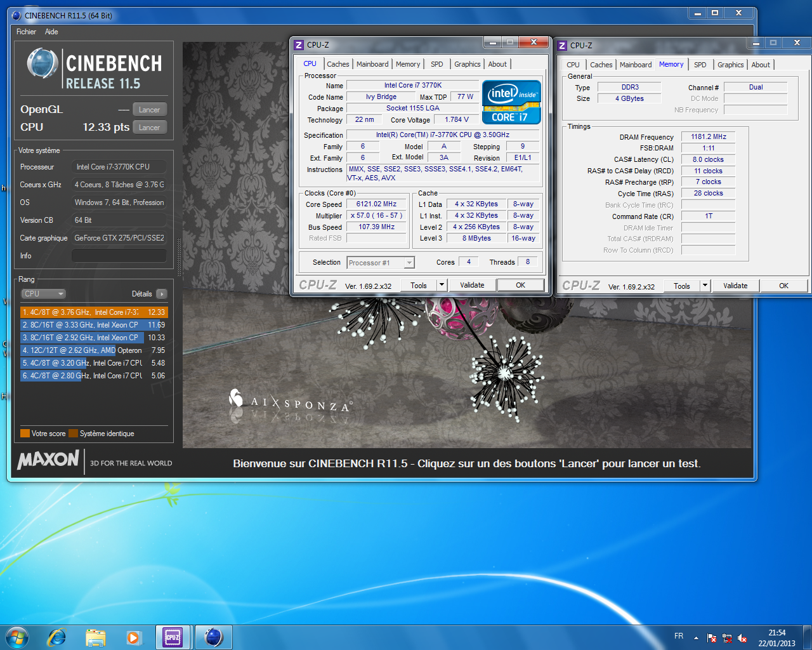Viewport: 812px width, 650px height.
Task: Click network status tray icon
Action: click(x=727, y=638)
